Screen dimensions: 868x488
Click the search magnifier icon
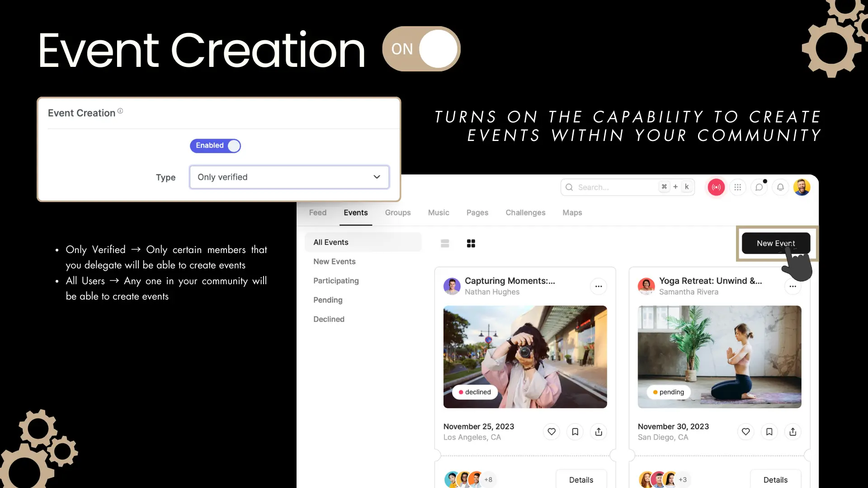(x=569, y=187)
